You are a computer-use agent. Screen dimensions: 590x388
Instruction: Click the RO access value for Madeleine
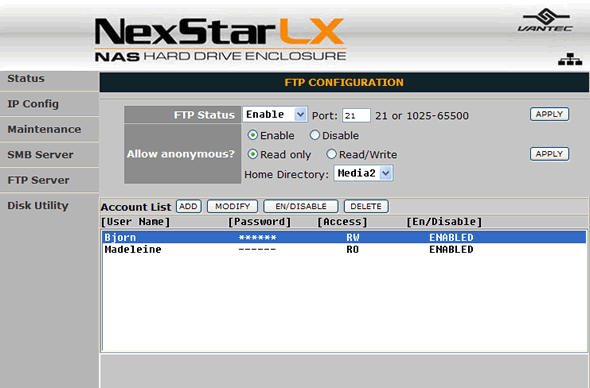click(x=353, y=250)
